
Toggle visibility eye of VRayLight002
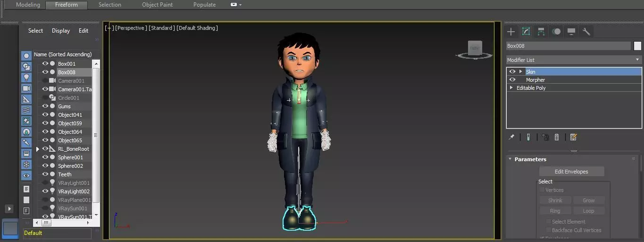tap(45, 191)
